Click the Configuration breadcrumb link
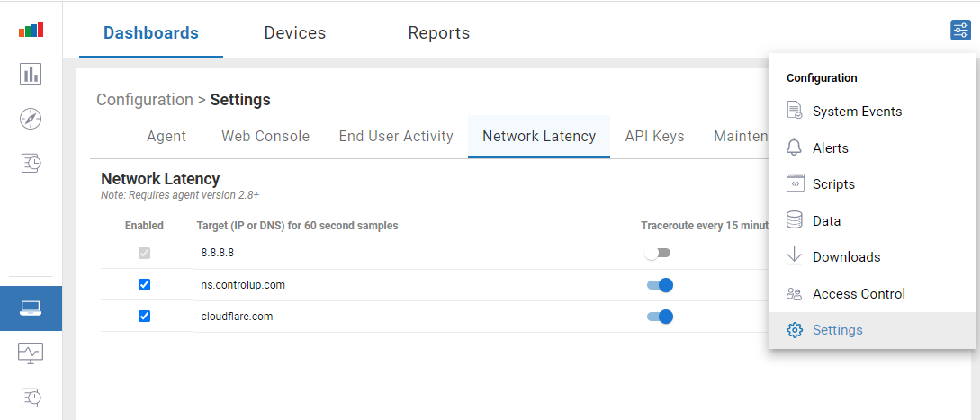 click(x=144, y=100)
